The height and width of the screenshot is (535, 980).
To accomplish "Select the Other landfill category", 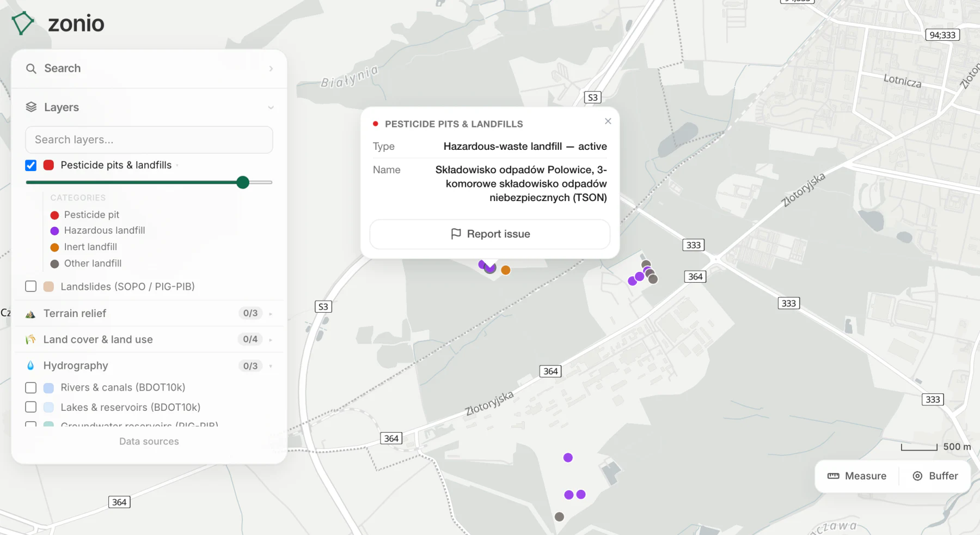I will coord(86,263).
